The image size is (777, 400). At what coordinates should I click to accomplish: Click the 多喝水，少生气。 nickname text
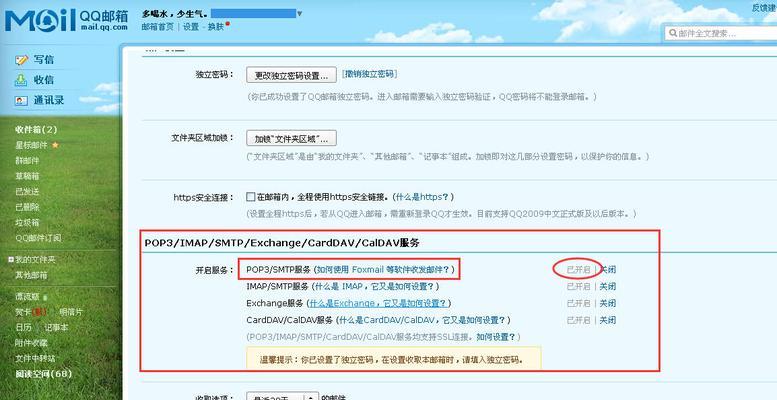click(174, 13)
